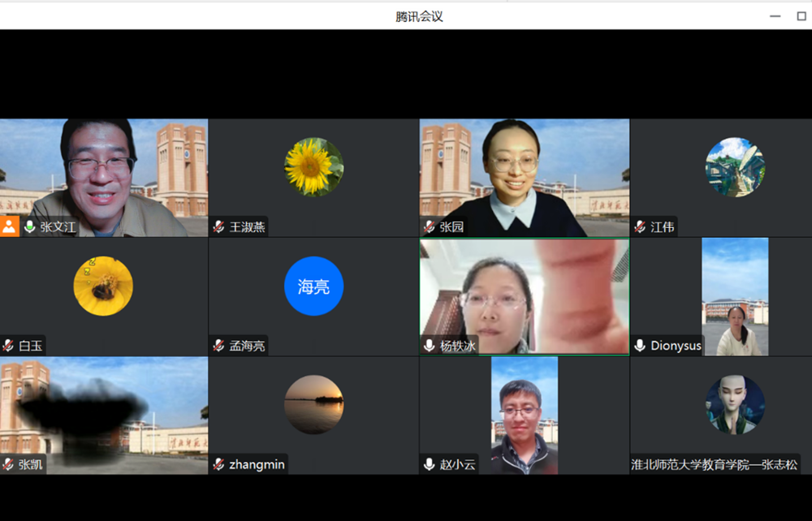Unmute 白玉's microphone icon
This screenshot has height=521, width=812.
6,345
